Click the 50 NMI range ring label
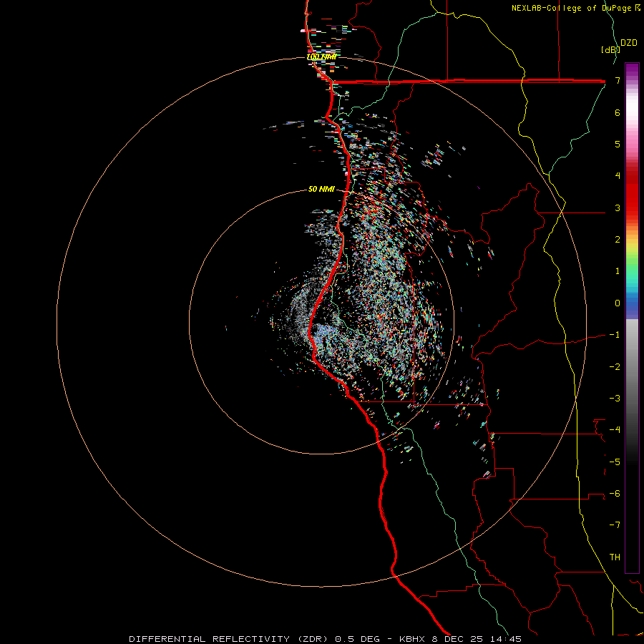644x644 pixels. pos(321,189)
